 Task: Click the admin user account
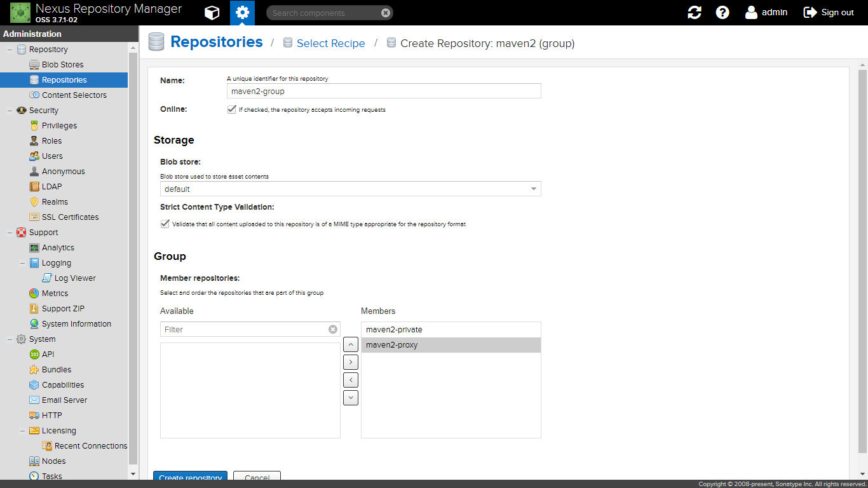(x=766, y=12)
